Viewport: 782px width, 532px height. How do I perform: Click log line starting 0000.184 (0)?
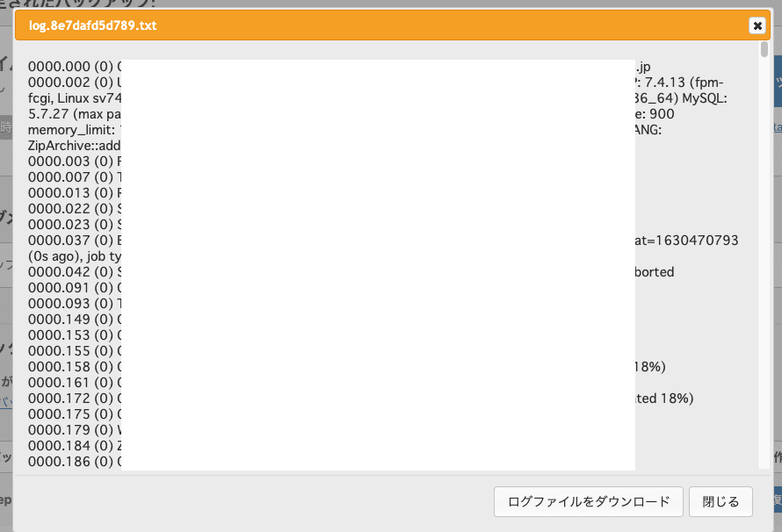tap(75, 446)
